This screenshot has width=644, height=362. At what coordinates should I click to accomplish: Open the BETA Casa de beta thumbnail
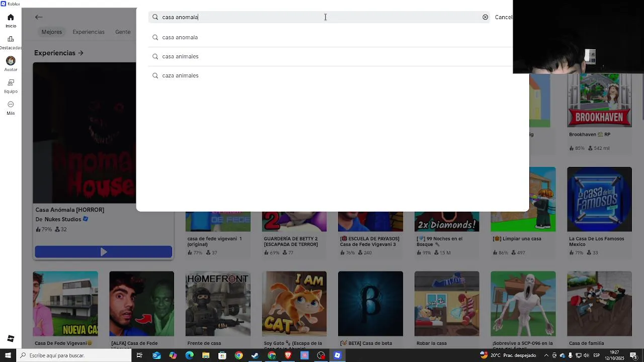pyautogui.click(x=370, y=304)
